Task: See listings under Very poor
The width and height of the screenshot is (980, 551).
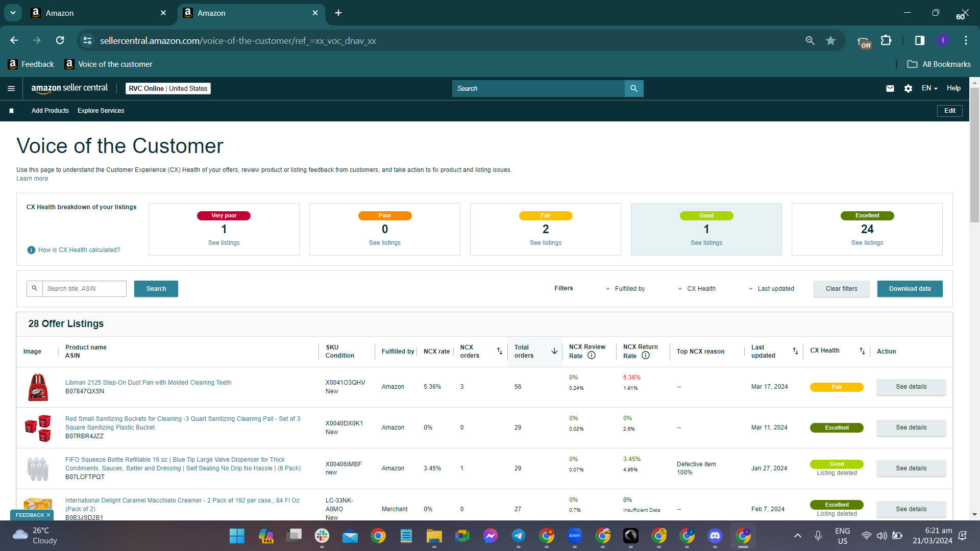Action: (224, 243)
